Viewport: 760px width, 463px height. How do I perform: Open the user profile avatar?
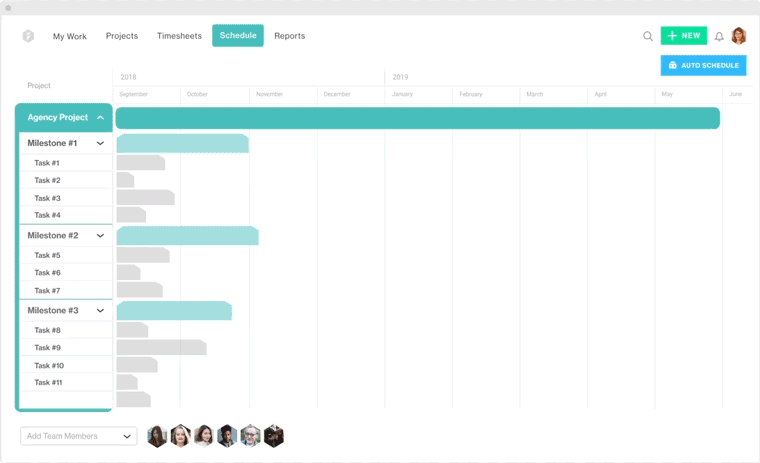(x=739, y=36)
